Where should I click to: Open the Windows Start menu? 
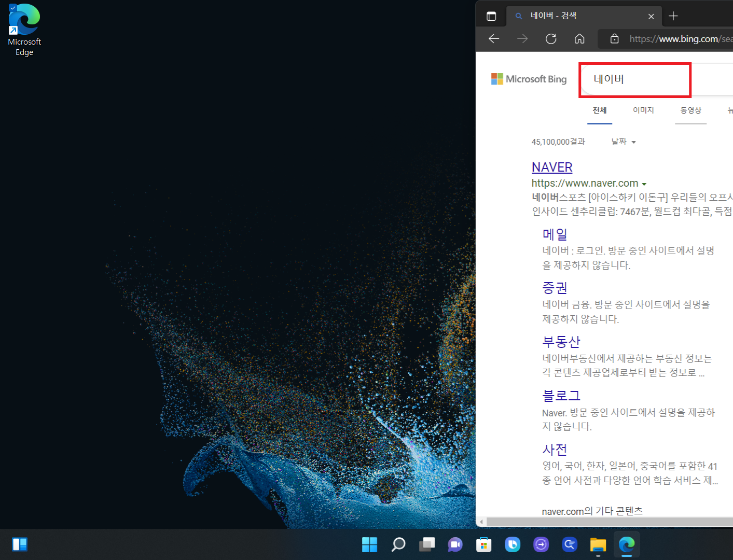(x=370, y=544)
